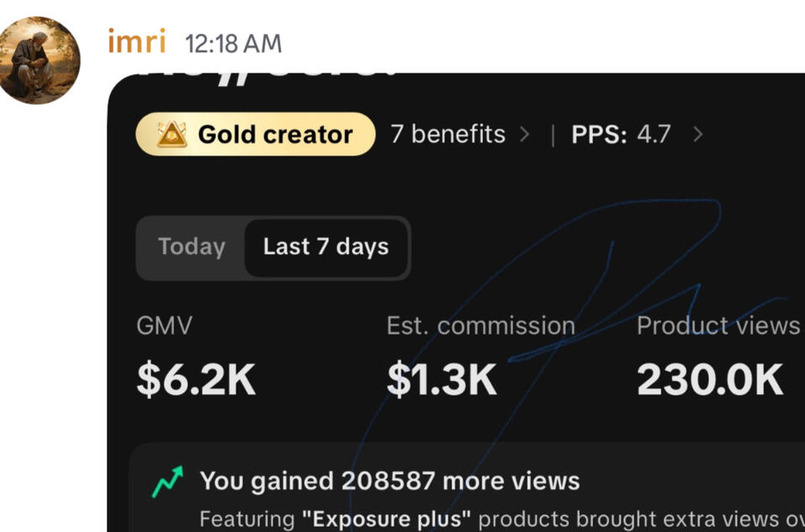This screenshot has height=532, width=805.
Task: Expand the Gold creator details section
Action: (254, 133)
